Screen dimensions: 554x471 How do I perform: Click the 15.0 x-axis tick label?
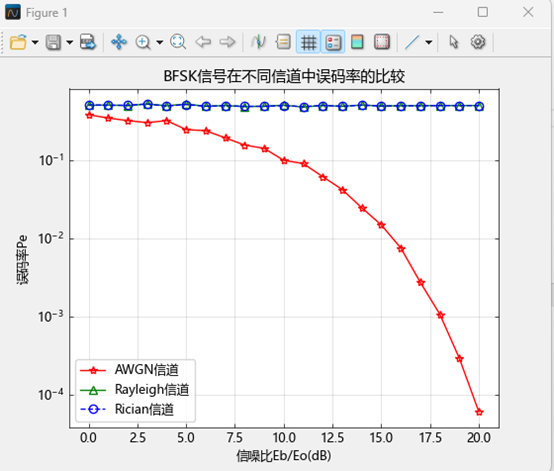[381, 438]
